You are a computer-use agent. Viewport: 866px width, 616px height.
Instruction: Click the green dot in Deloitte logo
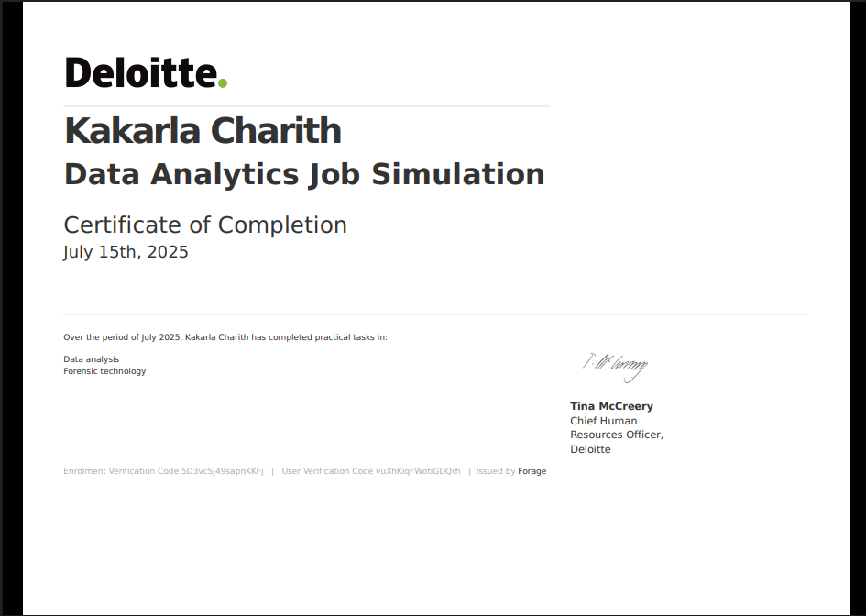pyautogui.click(x=224, y=82)
